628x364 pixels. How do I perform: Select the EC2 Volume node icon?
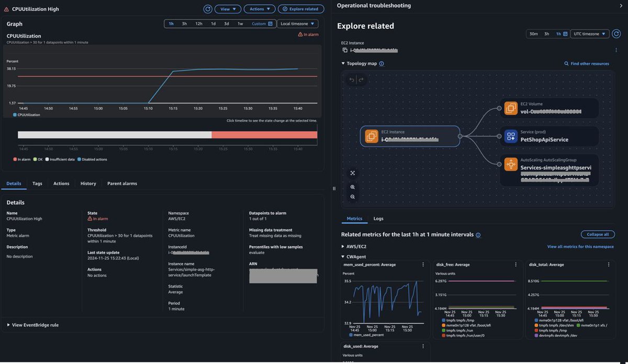[x=511, y=108]
